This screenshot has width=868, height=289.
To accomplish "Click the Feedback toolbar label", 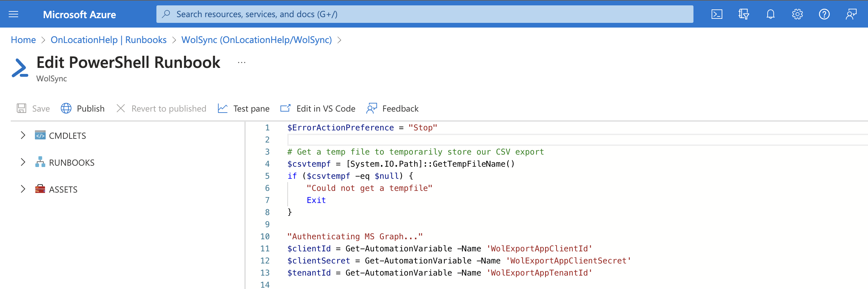I will (x=400, y=109).
